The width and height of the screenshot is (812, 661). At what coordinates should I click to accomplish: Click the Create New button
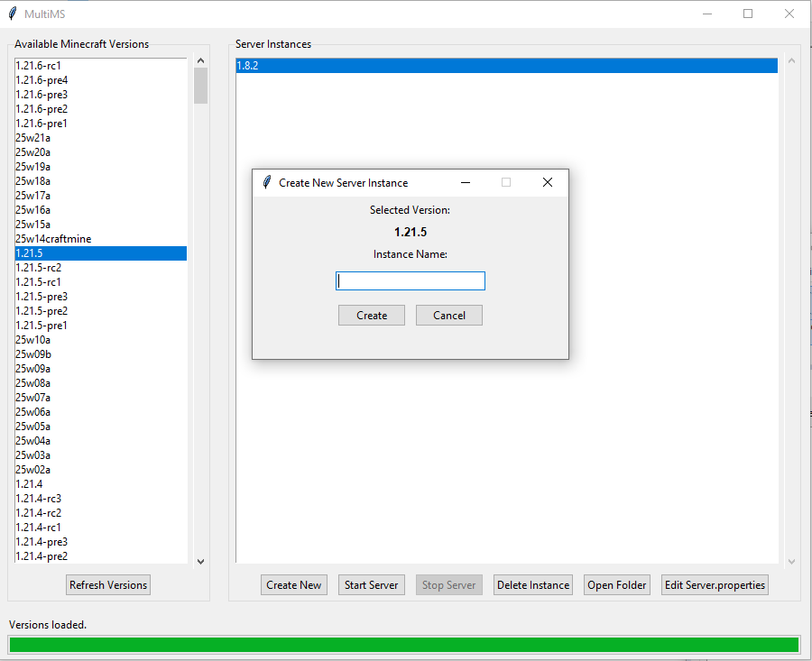[x=293, y=585]
